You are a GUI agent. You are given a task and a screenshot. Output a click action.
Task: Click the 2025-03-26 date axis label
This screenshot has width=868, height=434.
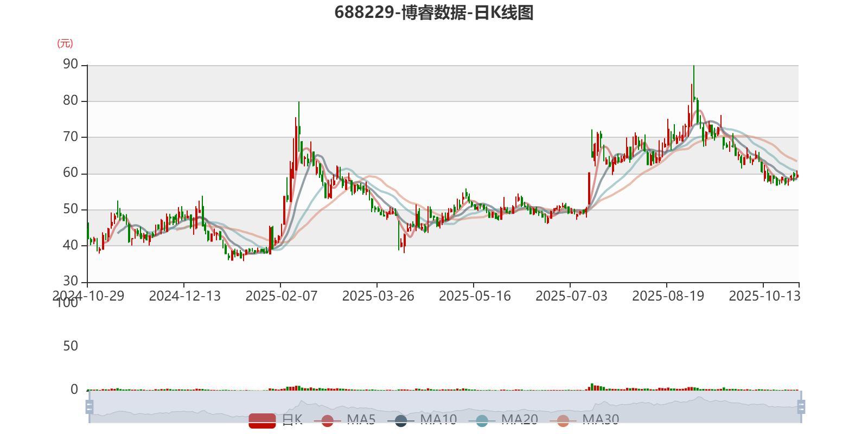point(378,296)
